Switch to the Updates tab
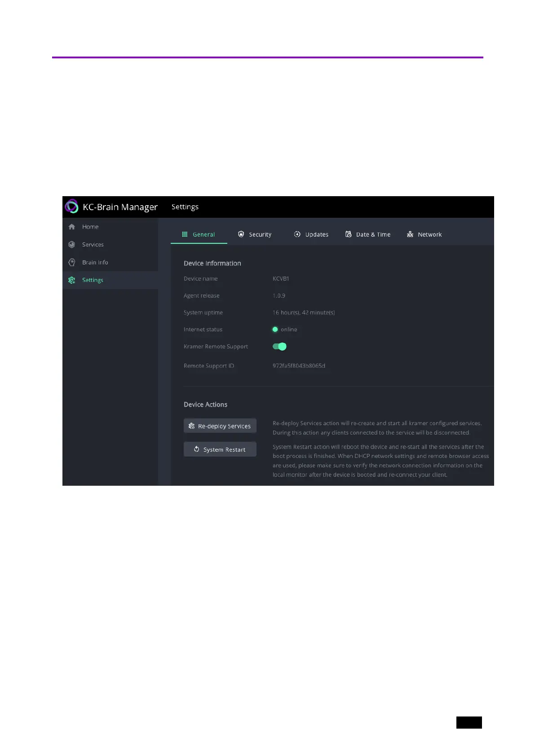The height and width of the screenshot is (756, 535). point(311,234)
